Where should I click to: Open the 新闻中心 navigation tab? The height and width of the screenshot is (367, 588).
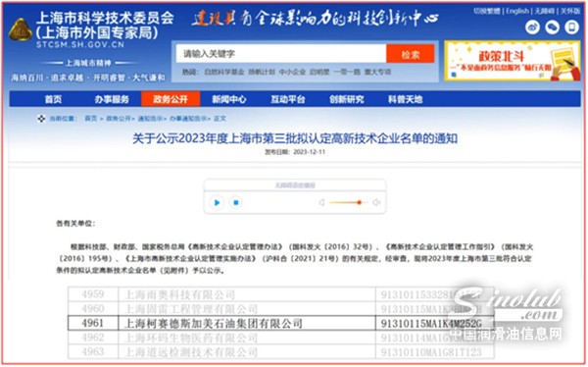click(229, 99)
